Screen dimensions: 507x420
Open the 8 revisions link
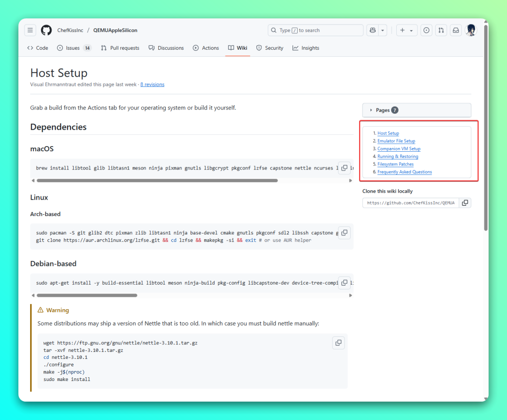[x=152, y=85]
